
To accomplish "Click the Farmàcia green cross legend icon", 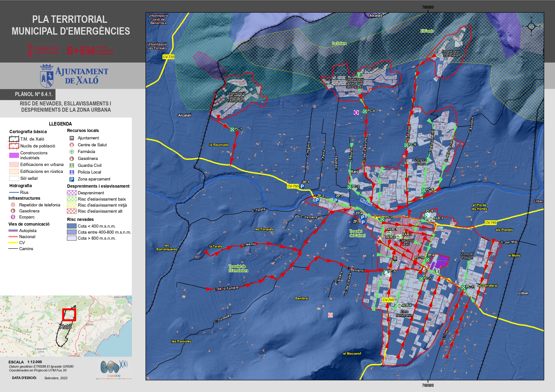I will coord(72,152).
